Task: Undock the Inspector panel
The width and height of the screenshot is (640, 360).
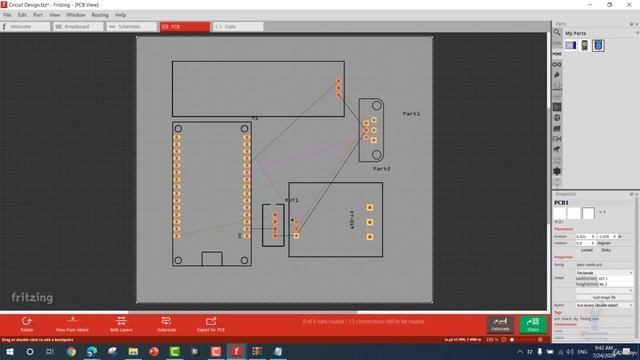Action: tap(631, 194)
